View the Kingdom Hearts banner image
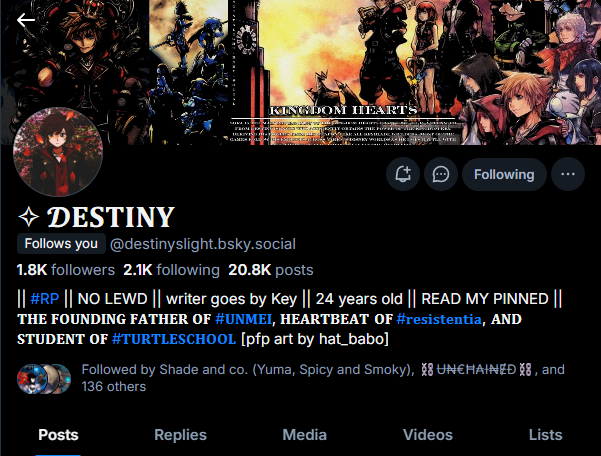 (300, 72)
